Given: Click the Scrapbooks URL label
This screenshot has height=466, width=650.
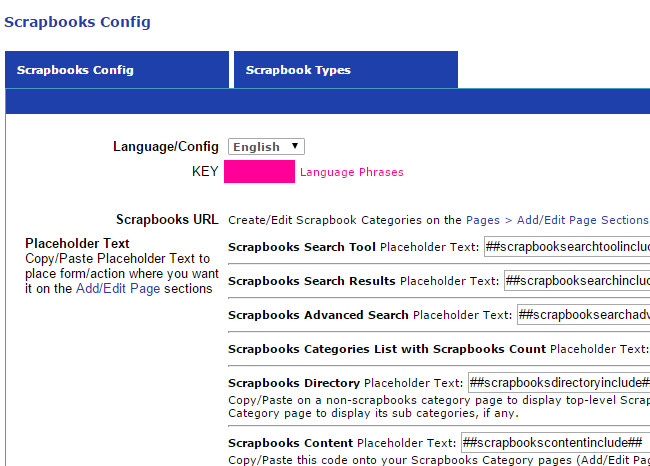Looking at the screenshot, I should pyautogui.click(x=167, y=220).
